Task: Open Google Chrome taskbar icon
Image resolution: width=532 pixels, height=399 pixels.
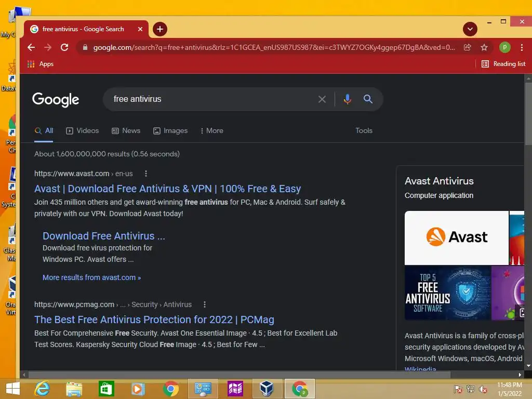Action: coord(170,389)
